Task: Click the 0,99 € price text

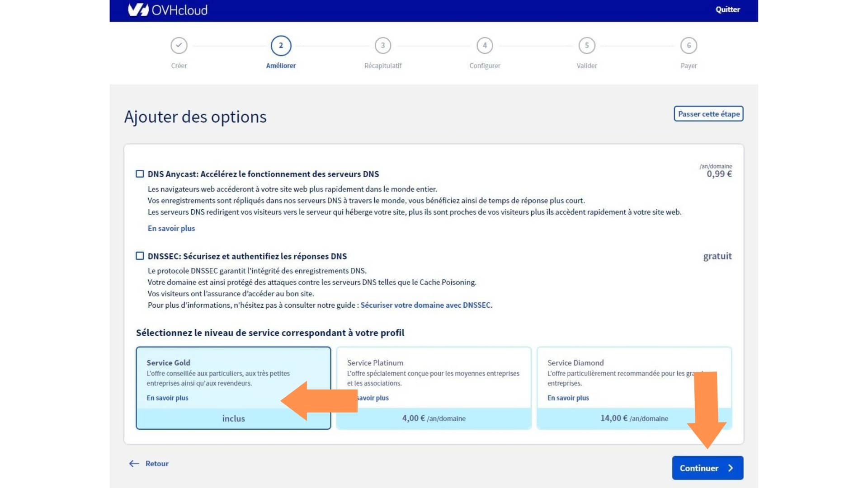Action: (719, 174)
